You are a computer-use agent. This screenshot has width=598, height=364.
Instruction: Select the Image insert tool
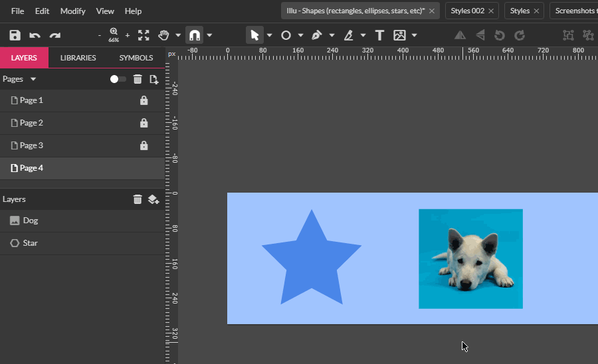coord(400,35)
